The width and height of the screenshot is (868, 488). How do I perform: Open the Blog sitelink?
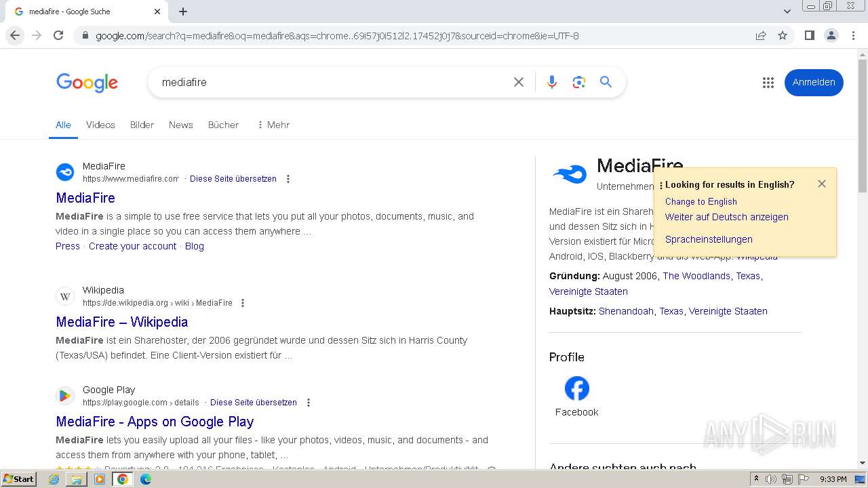point(195,246)
